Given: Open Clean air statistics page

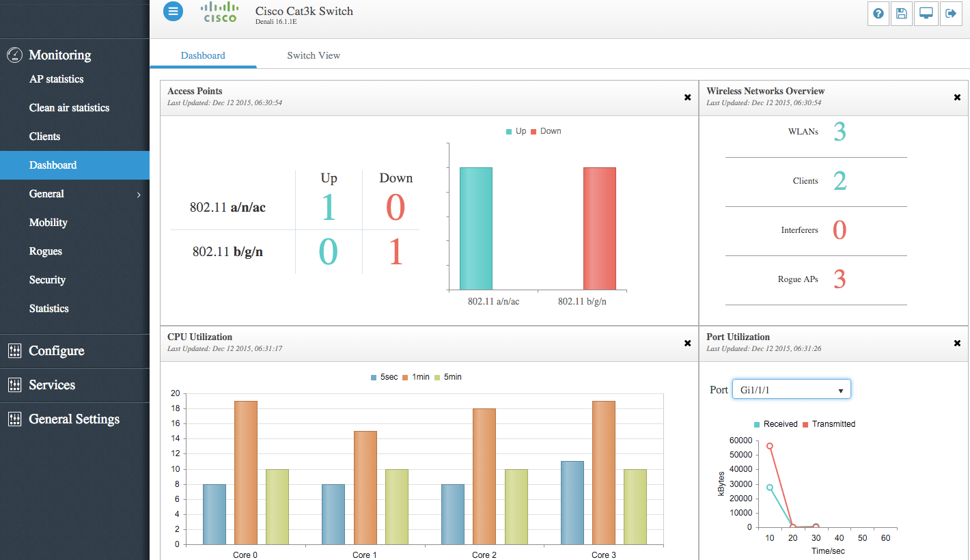Looking at the screenshot, I should [x=74, y=108].
